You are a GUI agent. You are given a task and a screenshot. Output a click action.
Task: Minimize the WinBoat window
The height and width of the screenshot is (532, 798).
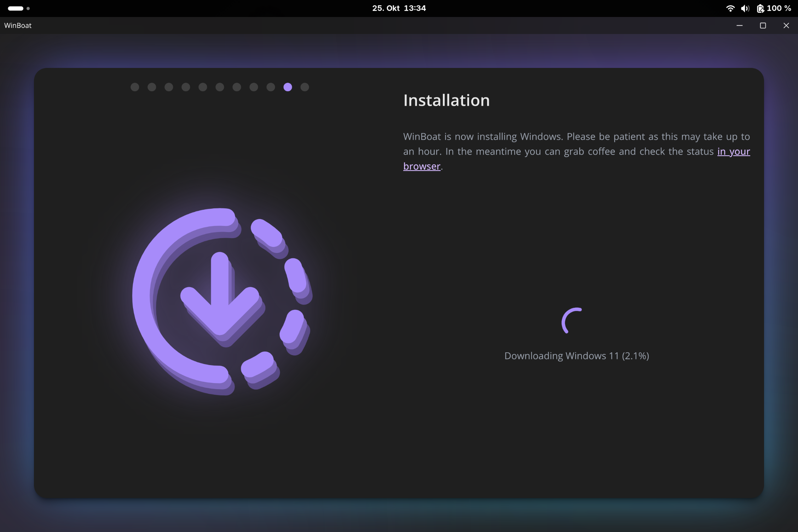pos(739,25)
